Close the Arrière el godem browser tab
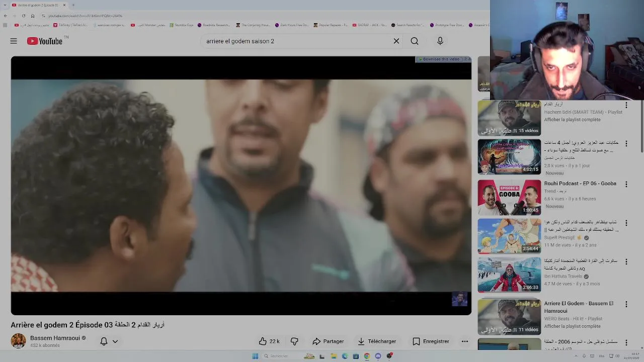The width and height of the screenshot is (644, 362). (x=64, y=5)
